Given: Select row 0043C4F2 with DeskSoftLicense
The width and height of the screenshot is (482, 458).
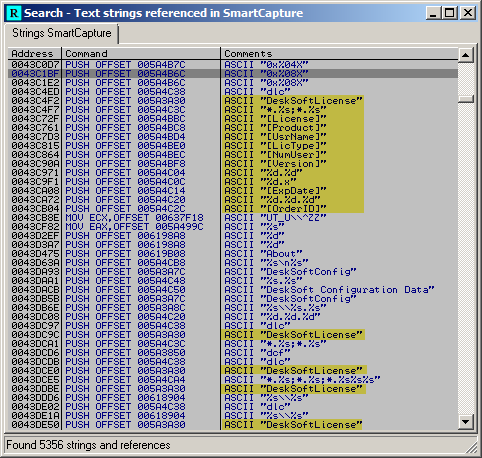Looking at the screenshot, I should [233, 101].
